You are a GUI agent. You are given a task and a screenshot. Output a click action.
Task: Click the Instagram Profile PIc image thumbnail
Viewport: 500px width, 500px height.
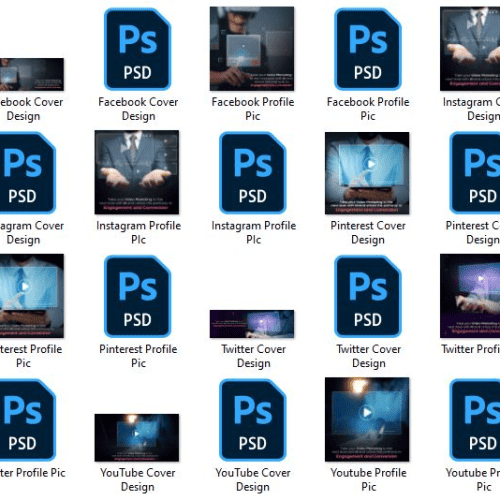(x=137, y=172)
